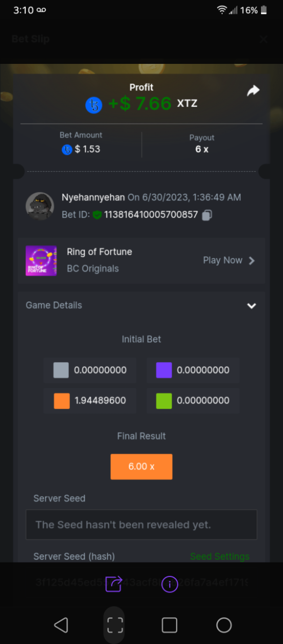
Task: Open Ring of Fortune via Play Now arrow
Action: pyautogui.click(x=252, y=260)
